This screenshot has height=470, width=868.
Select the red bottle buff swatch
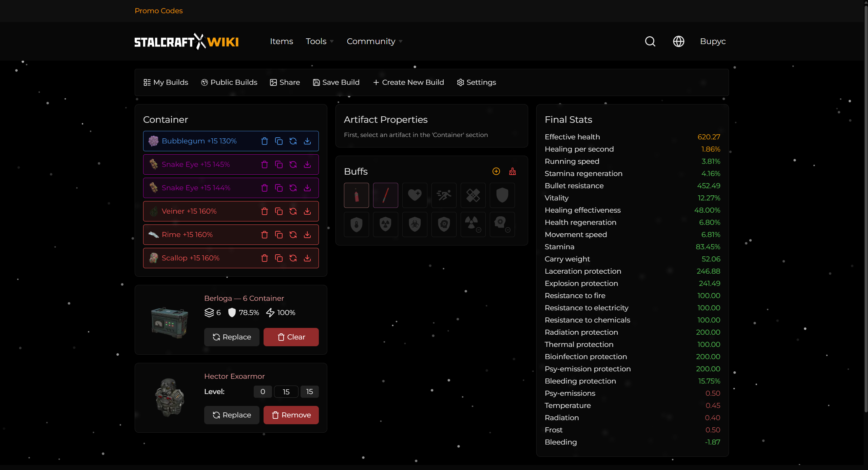tap(356, 195)
